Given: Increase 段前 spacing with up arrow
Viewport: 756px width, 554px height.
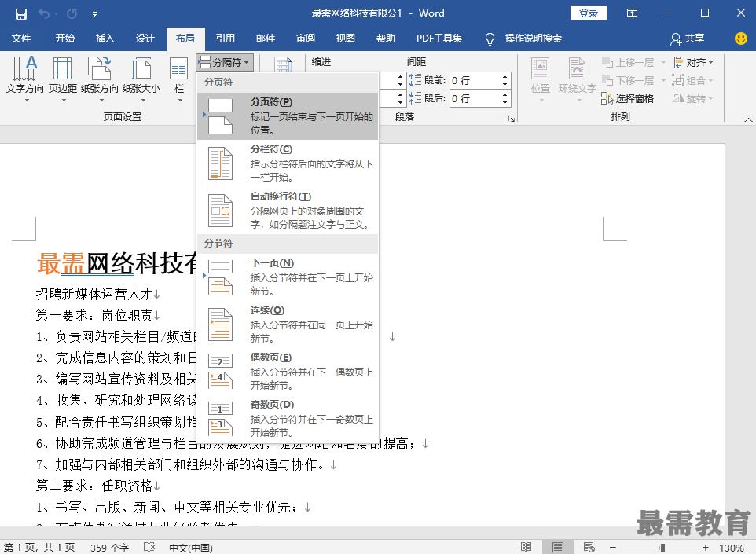Looking at the screenshot, I should (505, 77).
